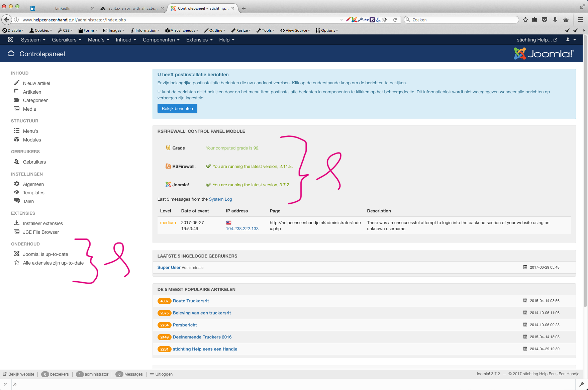Open the Gebruikers menu in the top bar

(67, 40)
